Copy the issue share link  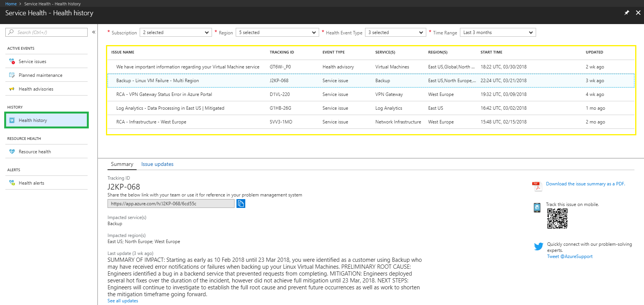pos(241,203)
